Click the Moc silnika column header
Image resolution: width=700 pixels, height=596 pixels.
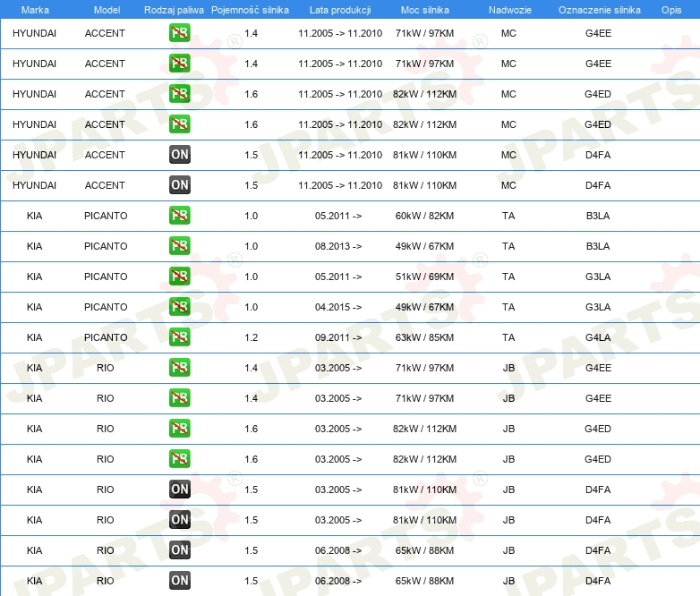[424, 10]
